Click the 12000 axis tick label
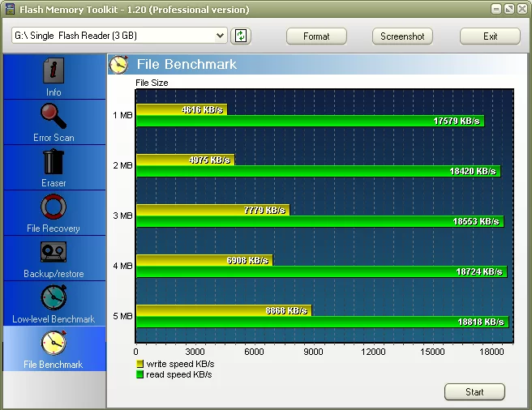 pyautogui.click(x=373, y=352)
